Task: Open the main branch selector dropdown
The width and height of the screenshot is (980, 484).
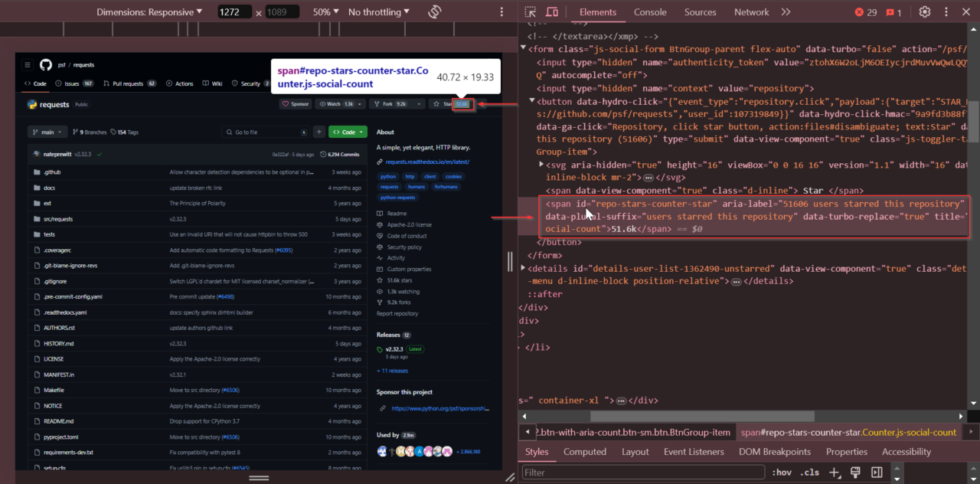Action: click(48, 132)
